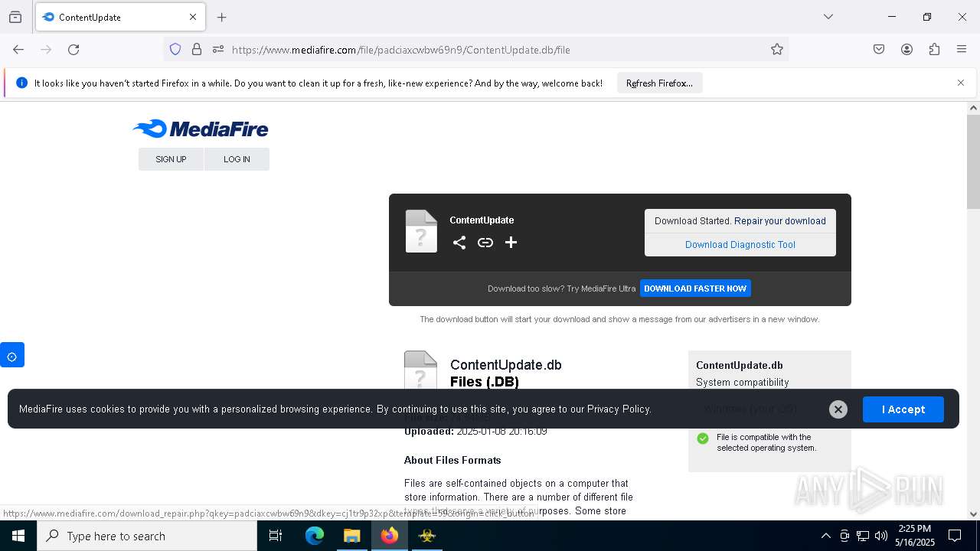980x551 pixels.
Task: Open Firefox account icon
Action: [x=906, y=50]
